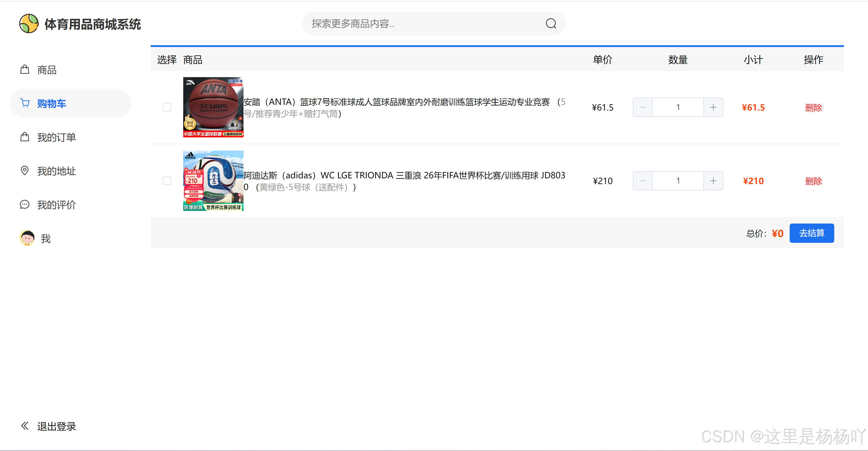Click 退出登录 to log out
This screenshot has width=868, height=451.
(56, 426)
